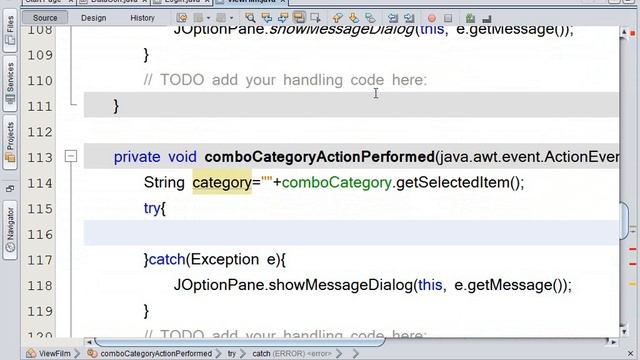This screenshot has width=640, height=360.
Task: Open the Projects side panel
Action: [x=10, y=142]
